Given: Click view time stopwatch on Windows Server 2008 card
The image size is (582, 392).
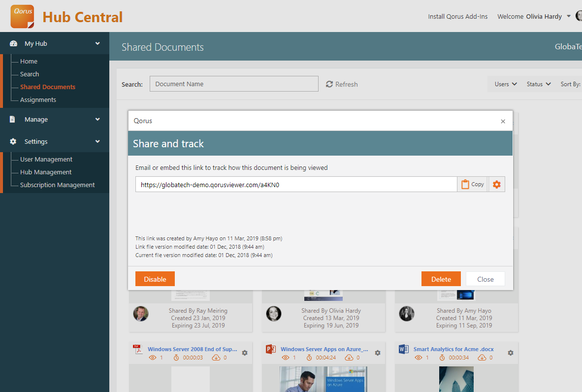Looking at the screenshot, I should coord(176,358).
